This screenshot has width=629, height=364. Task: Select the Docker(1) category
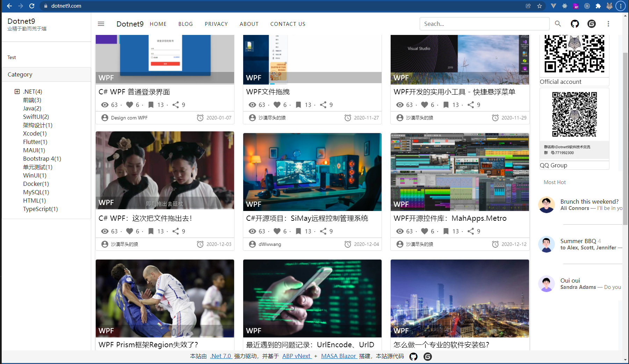point(36,184)
